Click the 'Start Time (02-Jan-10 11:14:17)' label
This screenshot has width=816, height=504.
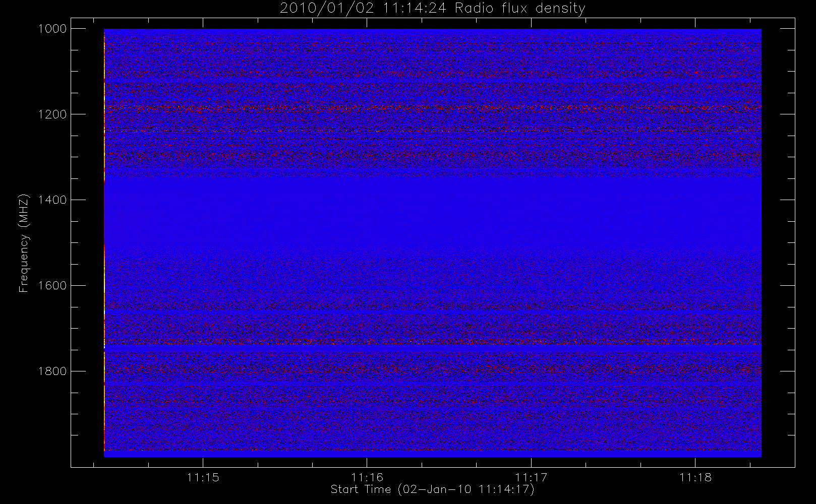432,489
